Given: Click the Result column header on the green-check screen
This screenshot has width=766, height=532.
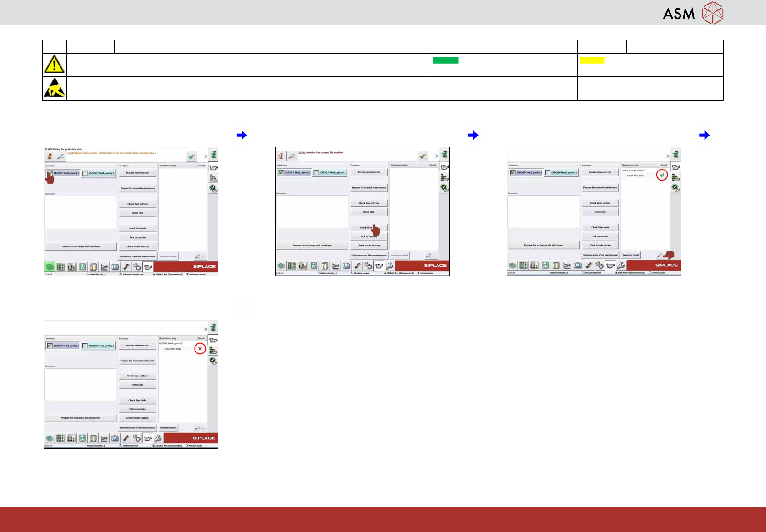Looking at the screenshot, I should [664, 165].
